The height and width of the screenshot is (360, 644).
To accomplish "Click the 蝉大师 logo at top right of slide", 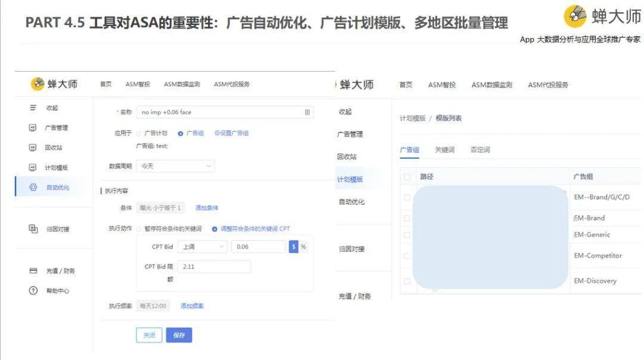I will point(602,17).
